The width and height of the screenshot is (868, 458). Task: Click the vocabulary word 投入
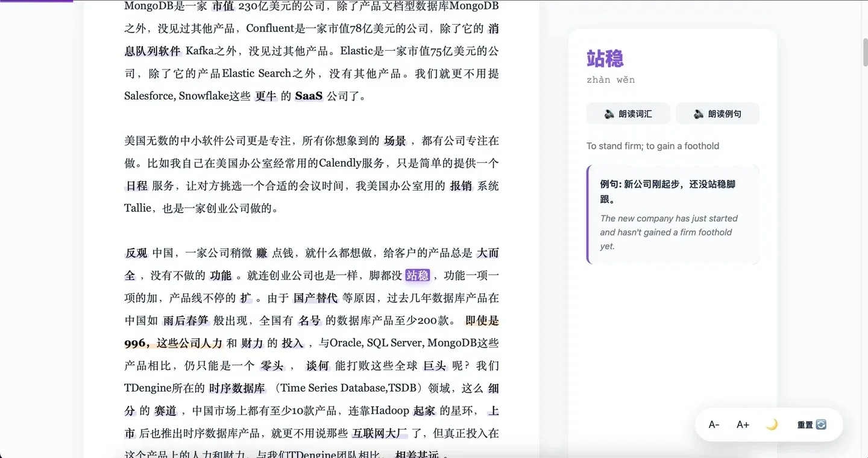pos(292,343)
